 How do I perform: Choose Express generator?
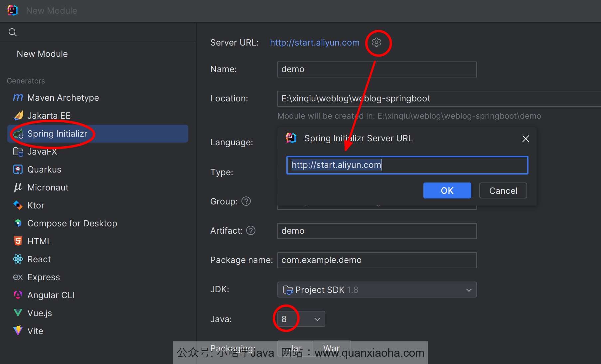click(98, 277)
